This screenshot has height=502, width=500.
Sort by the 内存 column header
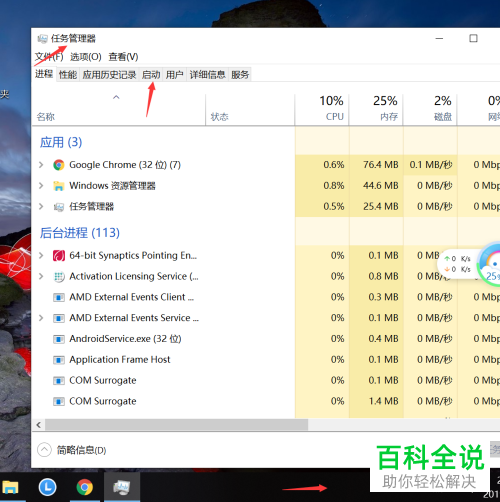tap(376, 110)
